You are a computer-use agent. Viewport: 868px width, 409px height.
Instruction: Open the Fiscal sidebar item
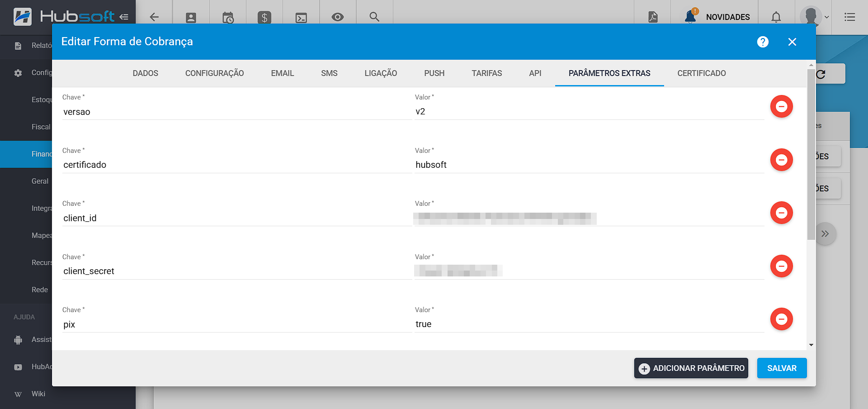point(26,127)
